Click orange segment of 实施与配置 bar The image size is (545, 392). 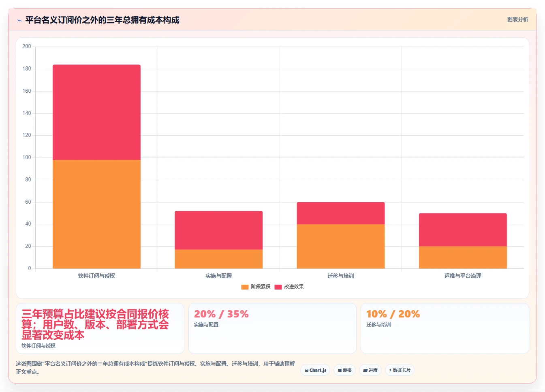pyautogui.click(x=218, y=259)
